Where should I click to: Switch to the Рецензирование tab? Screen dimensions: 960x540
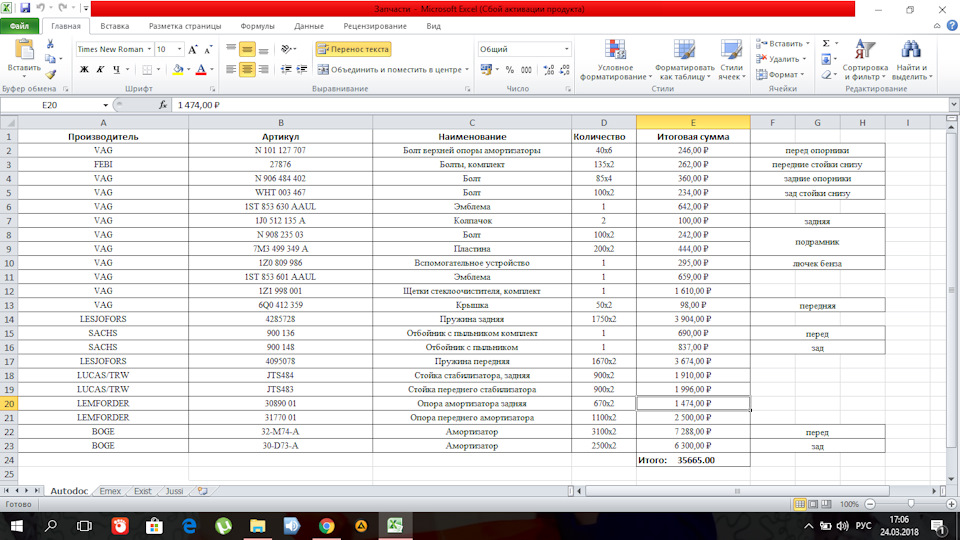click(x=375, y=26)
